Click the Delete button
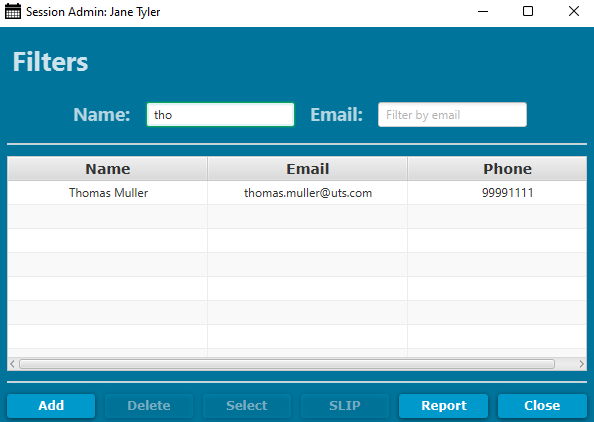This screenshot has height=422, width=594. tap(149, 406)
